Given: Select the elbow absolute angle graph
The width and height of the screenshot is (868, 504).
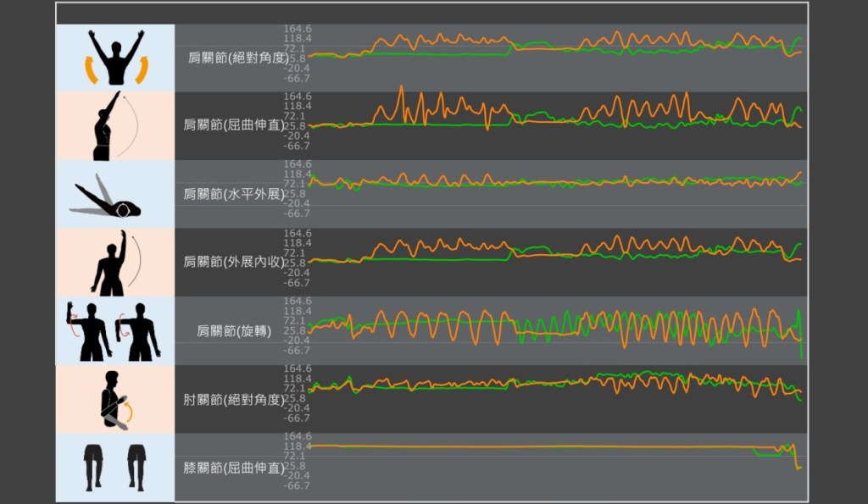Looking at the screenshot, I should tap(555, 385).
